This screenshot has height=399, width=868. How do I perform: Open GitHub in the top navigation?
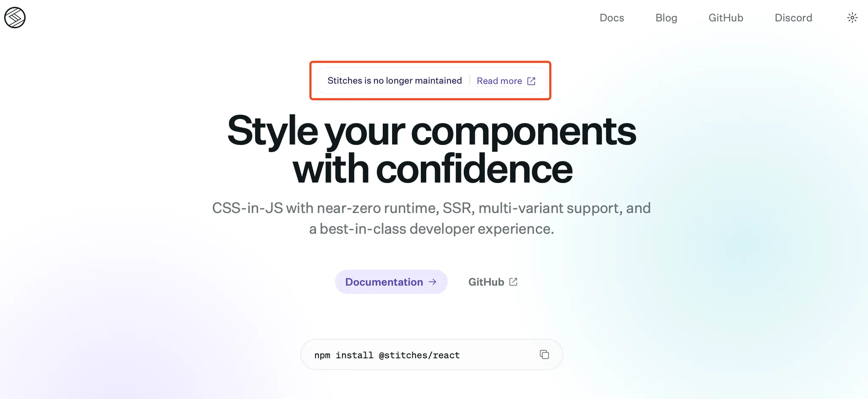[x=726, y=18]
